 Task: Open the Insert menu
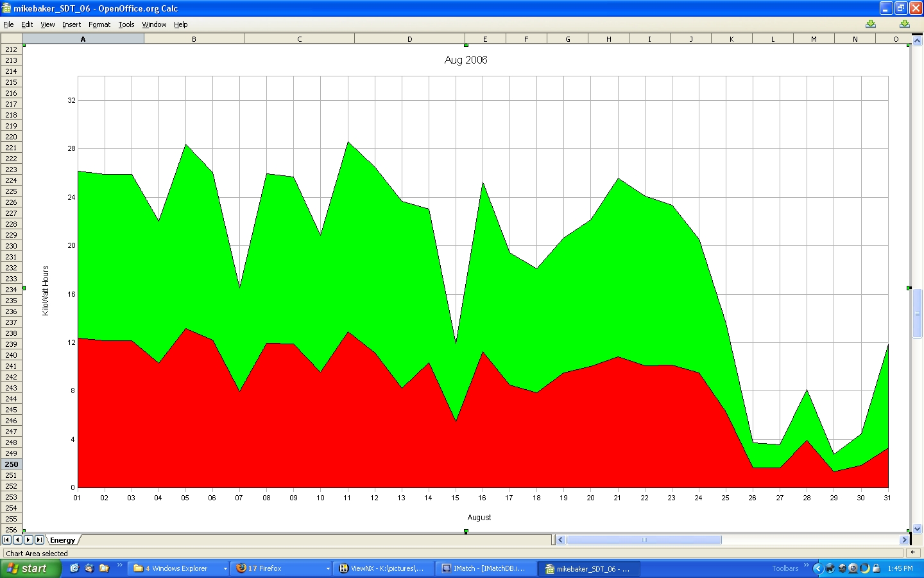pyautogui.click(x=71, y=24)
